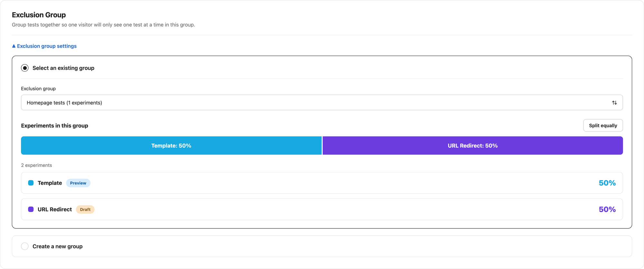Choose the 'Create a new group' radio option
644x269 pixels.
[25, 246]
